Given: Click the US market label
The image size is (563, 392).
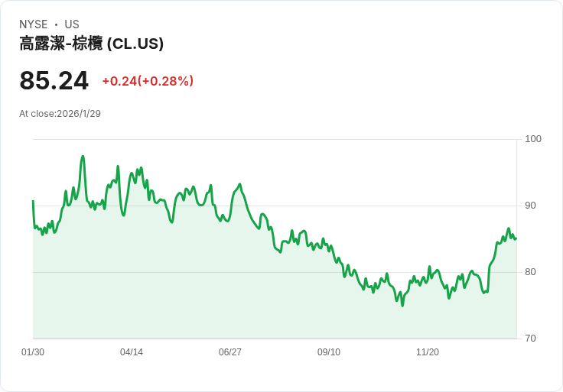Looking at the screenshot, I should click(x=72, y=24).
